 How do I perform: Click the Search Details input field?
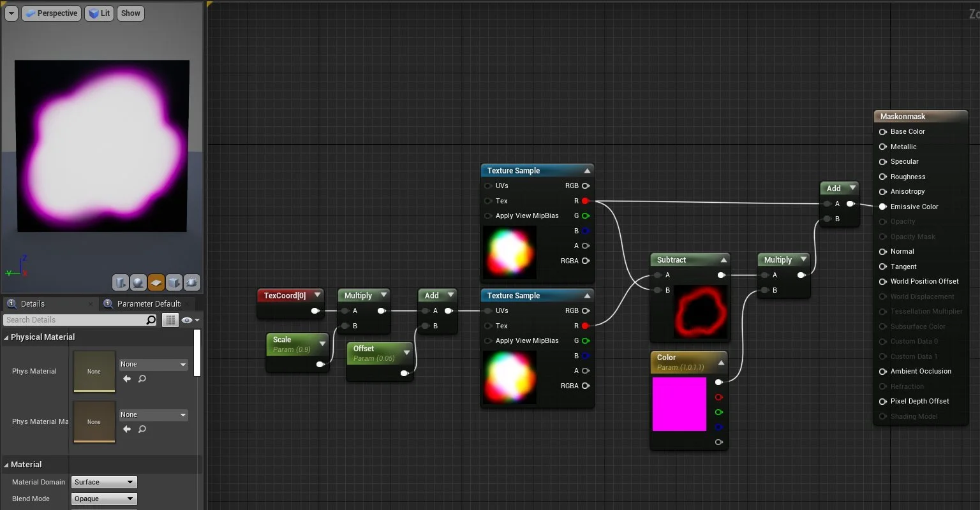[x=75, y=320]
